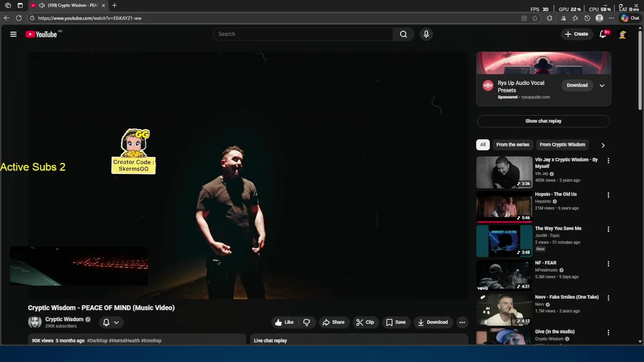The width and height of the screenshot is (644, 362).
Task: Open browser settings and more menu
Action: (611, 18)
